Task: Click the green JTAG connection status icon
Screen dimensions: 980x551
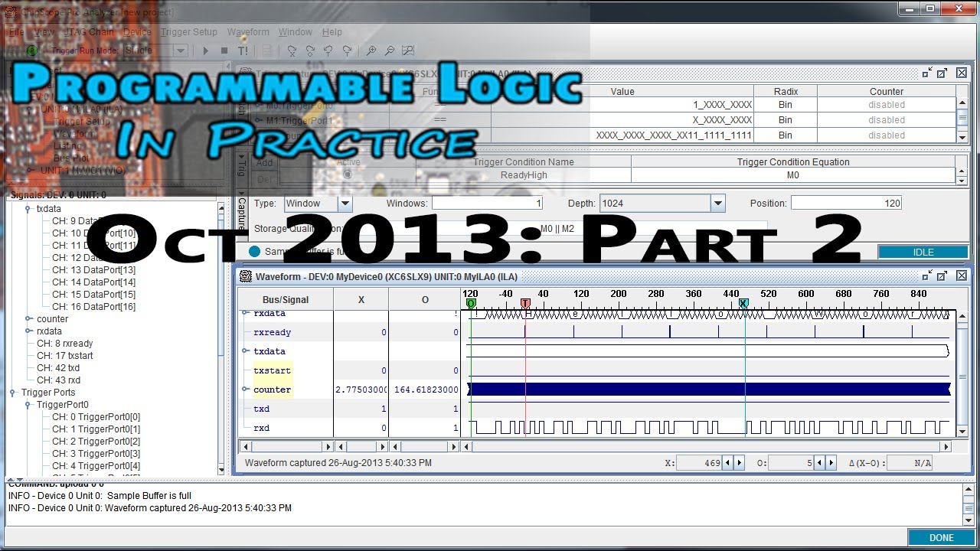Action: 32,51
